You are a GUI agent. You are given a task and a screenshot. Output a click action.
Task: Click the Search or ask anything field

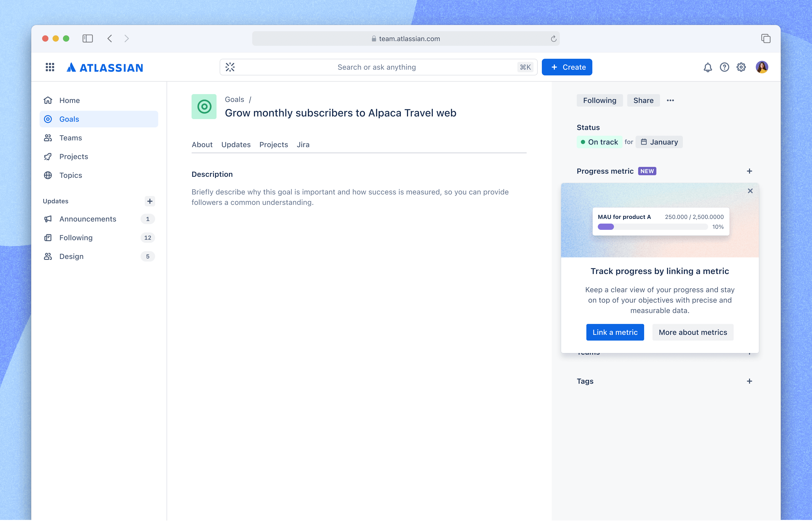378,67
